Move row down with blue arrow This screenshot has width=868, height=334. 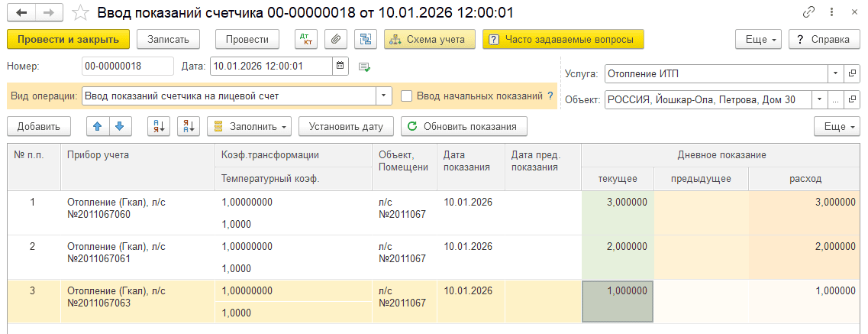[120, 126]
